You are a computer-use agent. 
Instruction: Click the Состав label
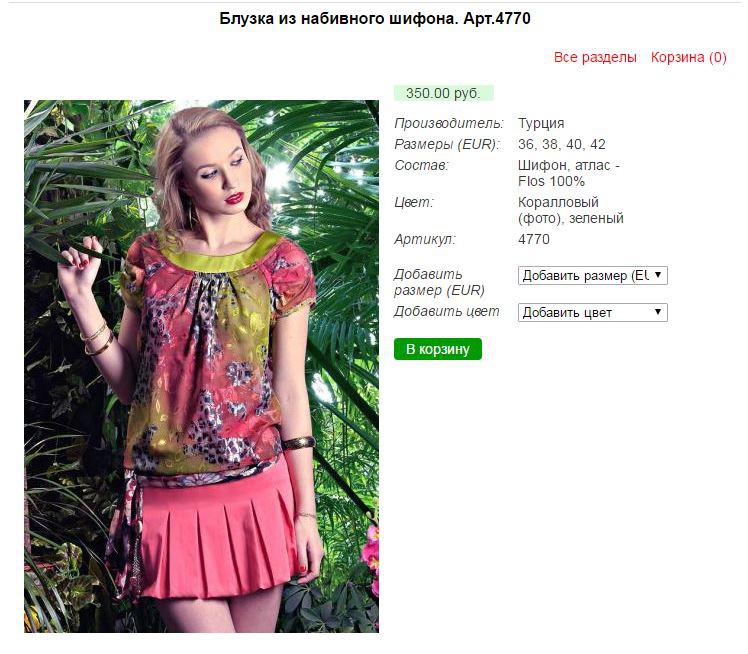pyautogui.click(x=421, y=166)
